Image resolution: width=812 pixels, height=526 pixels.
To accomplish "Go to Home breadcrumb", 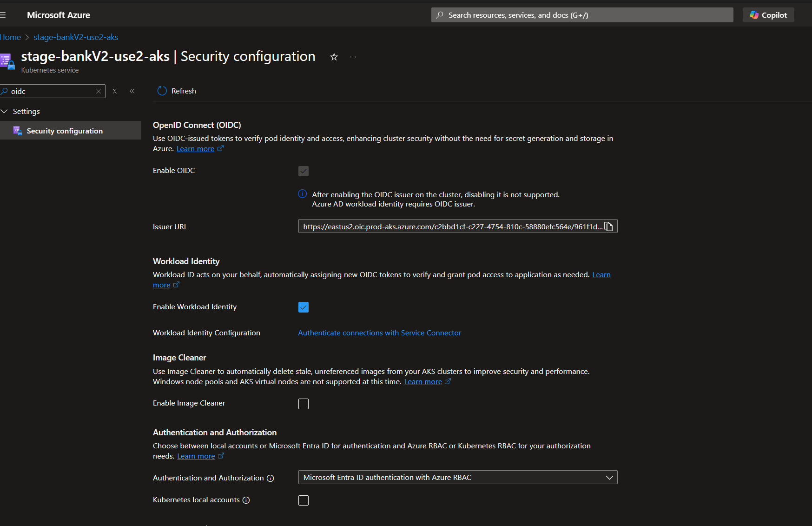I will click(x=10, y=37).
